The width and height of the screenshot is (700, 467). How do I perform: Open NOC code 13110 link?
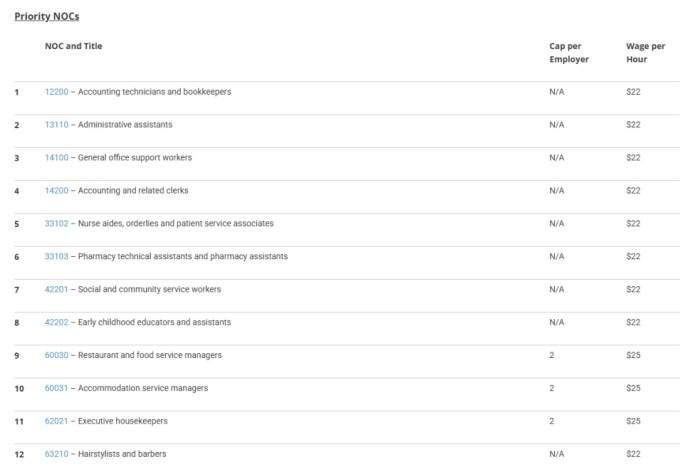point(56,125)
